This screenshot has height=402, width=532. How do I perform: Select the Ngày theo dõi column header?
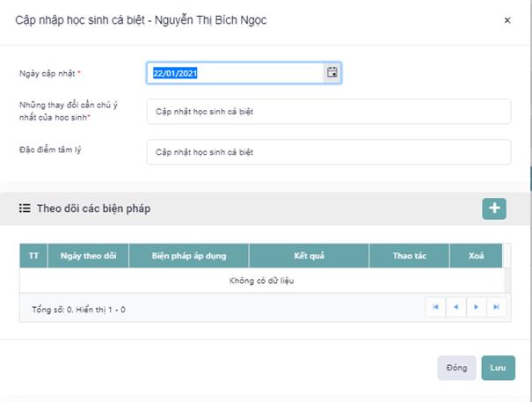pos(88,256)
